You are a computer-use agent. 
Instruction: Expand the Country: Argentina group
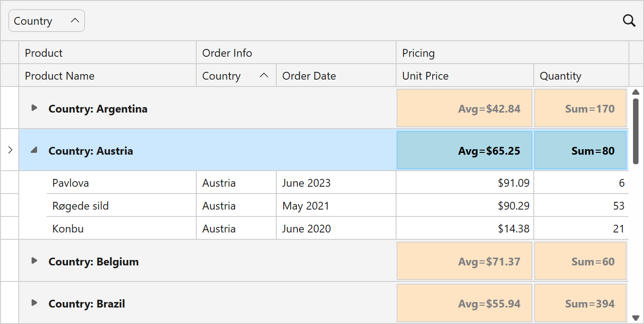tap(34, 108)
